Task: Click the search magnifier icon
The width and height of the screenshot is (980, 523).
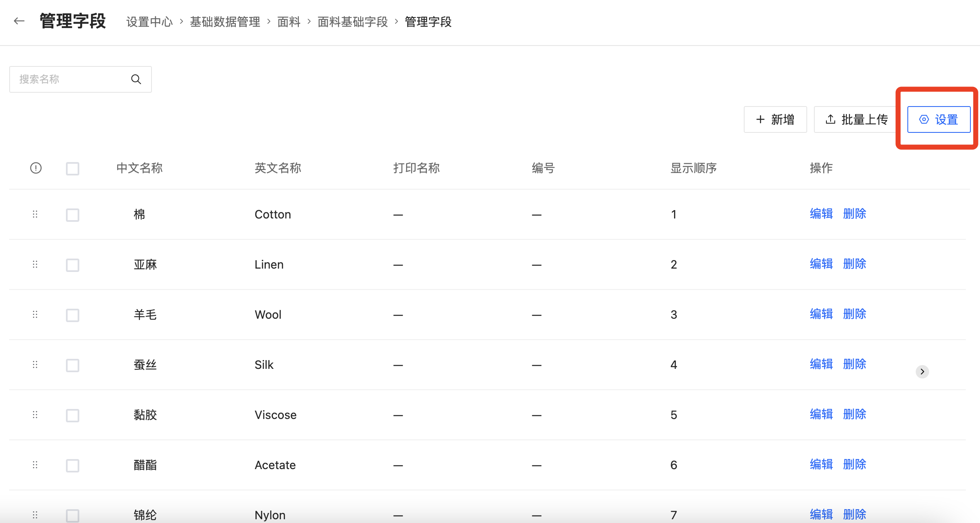Action: [136, 79]
